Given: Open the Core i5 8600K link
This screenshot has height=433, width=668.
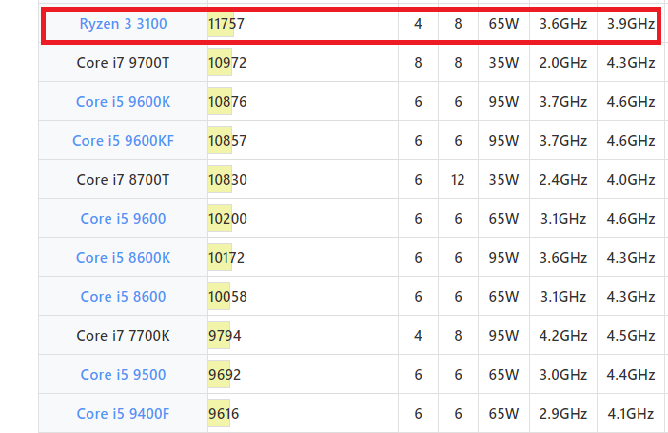Looking at the screenshot, I should (123, 258).
